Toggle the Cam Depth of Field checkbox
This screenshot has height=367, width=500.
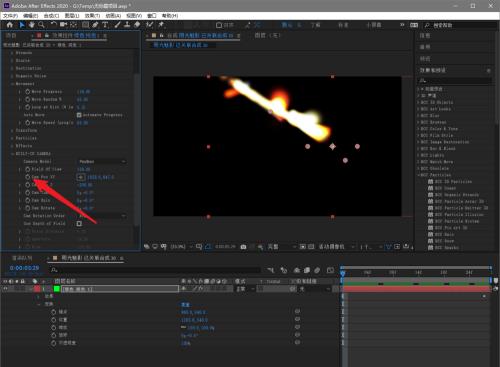[x=79, y=224]
